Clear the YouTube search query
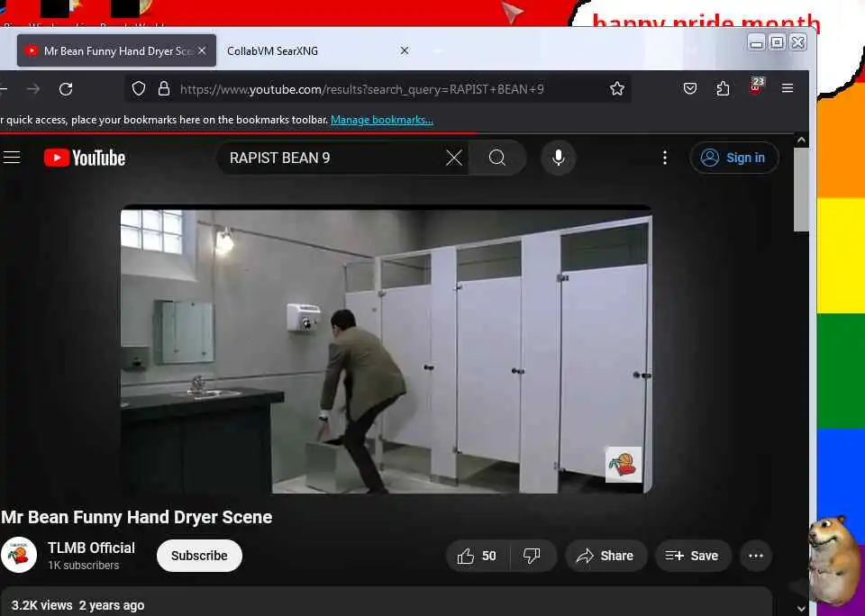The height and width of the screenshot is (616, 865). pos(453,159)
